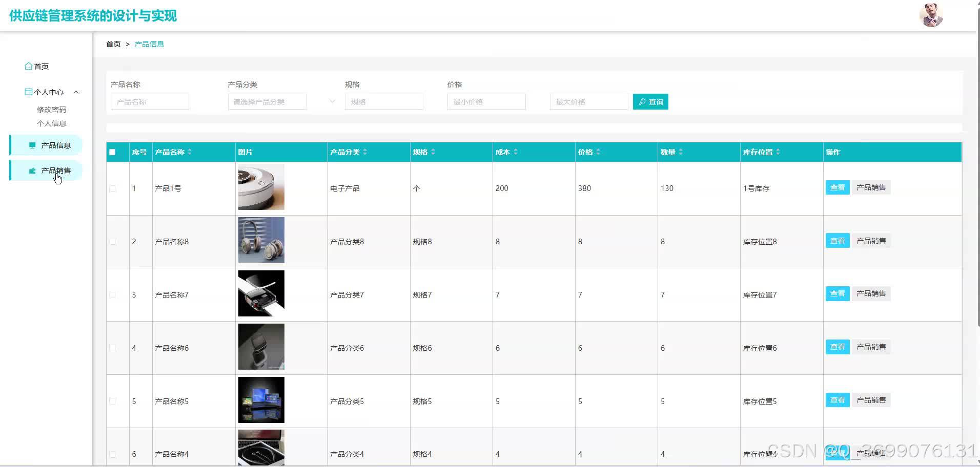This screenshot has width=980, height=467.
Task: Sort by 产品分类 column arrows
Action: (365, 152)
